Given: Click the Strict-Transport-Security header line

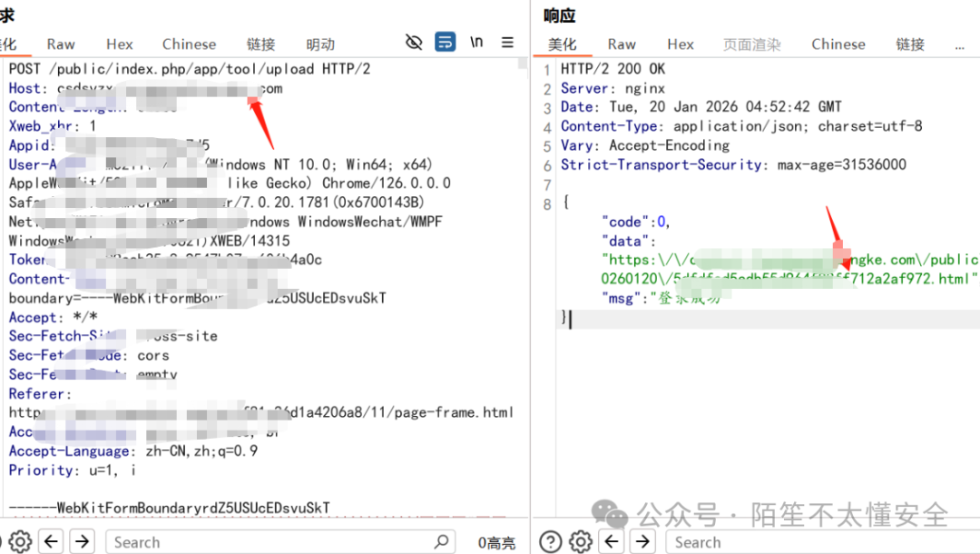Looking at the screenshot, I should (733, 164).
